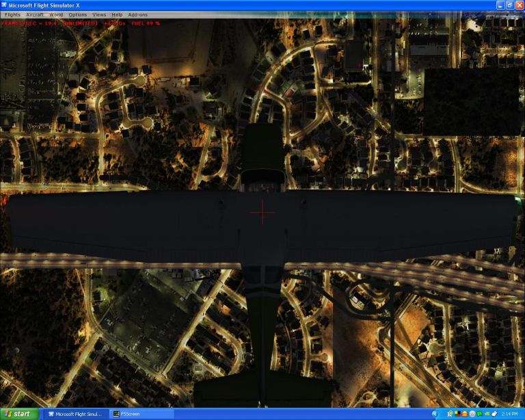Viewport: 525px width, 420px height.
Task: Click the NVIDIA-style green tray icon
Action: pyautogui.click(x=487, y=414)
